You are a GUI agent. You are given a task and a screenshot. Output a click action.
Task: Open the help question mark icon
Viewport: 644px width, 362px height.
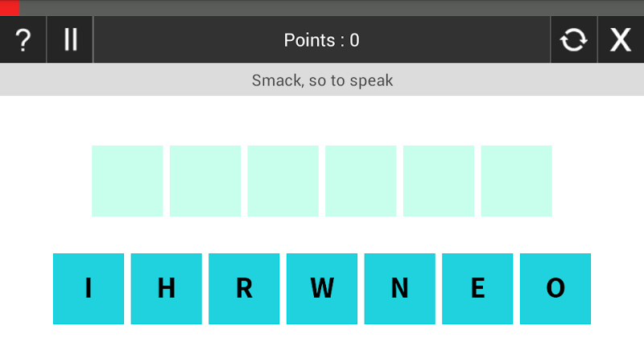(x=23, y=39)
